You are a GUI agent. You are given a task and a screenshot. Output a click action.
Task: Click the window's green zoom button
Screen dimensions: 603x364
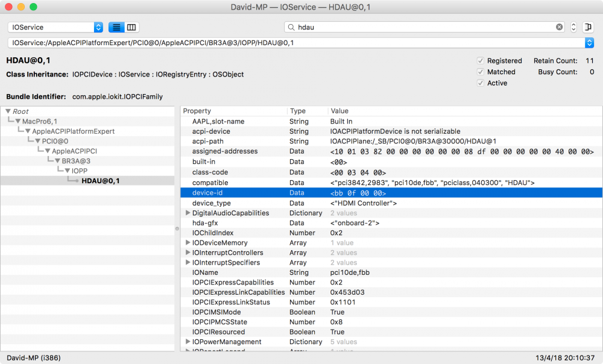coord(33,7)
